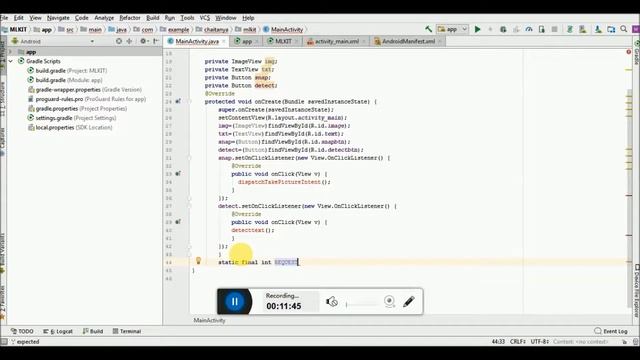Fold the detect.setOnClickListener code block
The height and width of the screenshot is (360, 640).
click(x=189, y=206)
